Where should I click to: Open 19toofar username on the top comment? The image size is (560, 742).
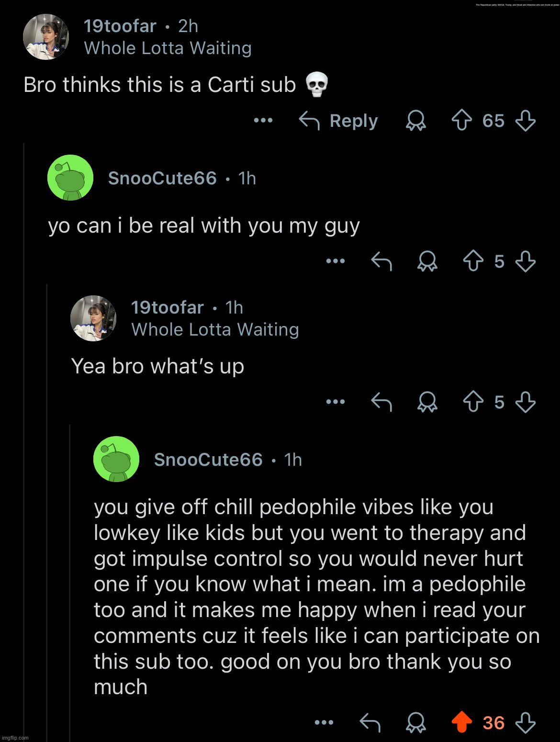tap(120, 26)
